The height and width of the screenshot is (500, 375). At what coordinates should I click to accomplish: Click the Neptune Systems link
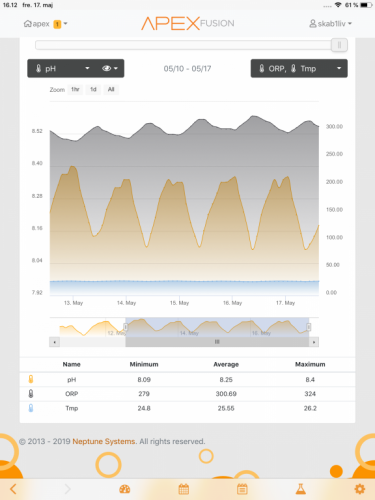(104, 441)
